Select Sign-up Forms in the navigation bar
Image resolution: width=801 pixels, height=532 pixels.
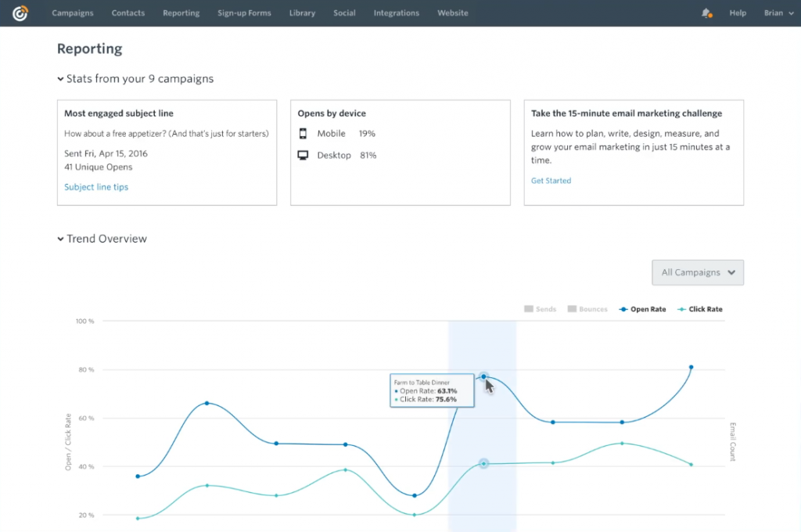244,13
